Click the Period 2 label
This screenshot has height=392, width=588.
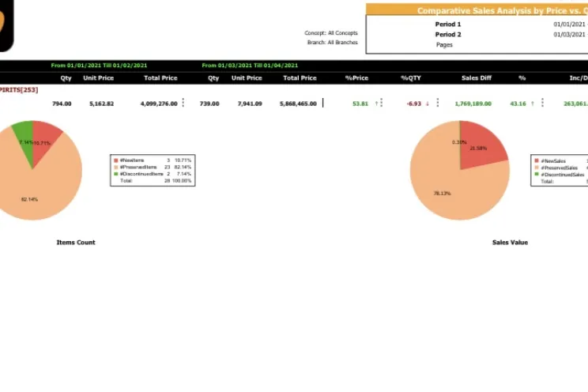448,34
